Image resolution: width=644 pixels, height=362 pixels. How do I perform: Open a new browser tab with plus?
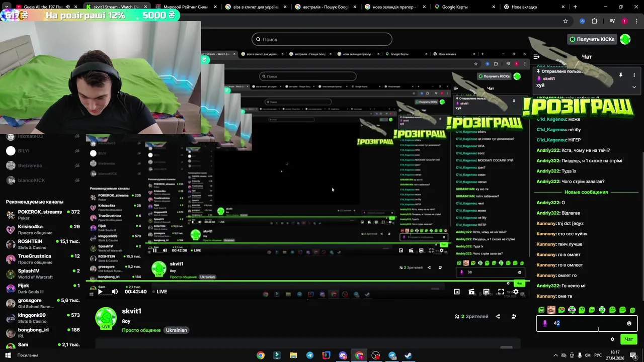pyautogui.click(x=575, y=7)
